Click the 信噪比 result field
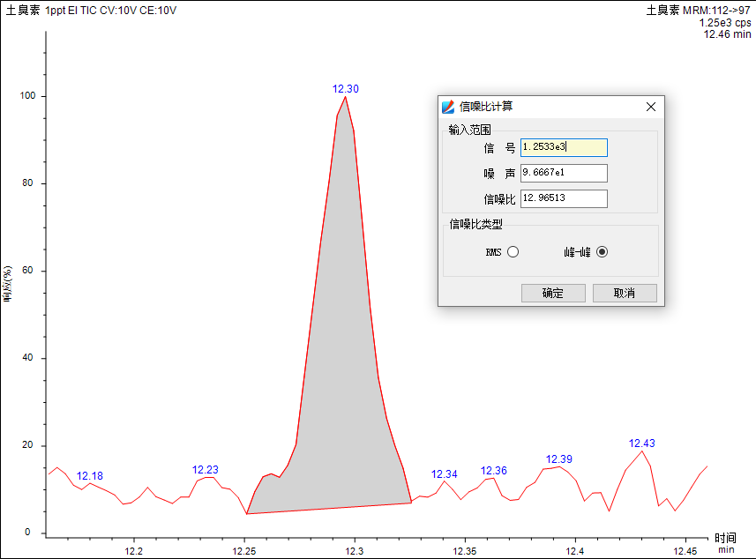 tap(564, 198)
